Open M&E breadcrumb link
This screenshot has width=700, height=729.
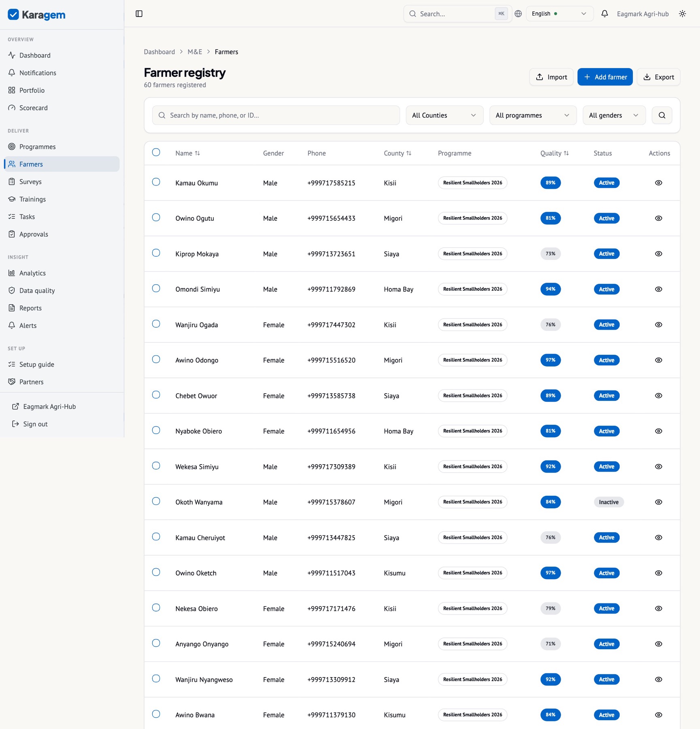point(194,52)
